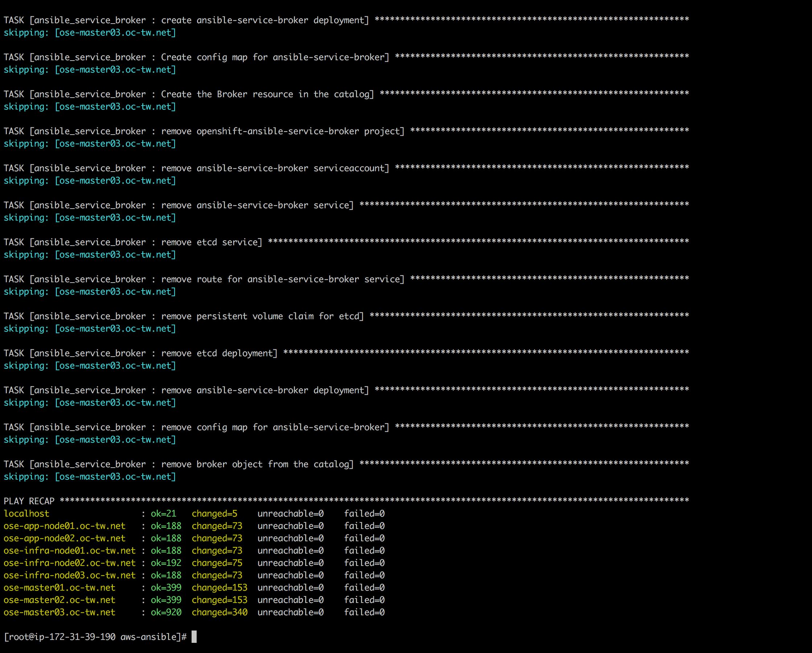Click the 'remove ansible-service-broker deployment' task line

tap(346, 390)
